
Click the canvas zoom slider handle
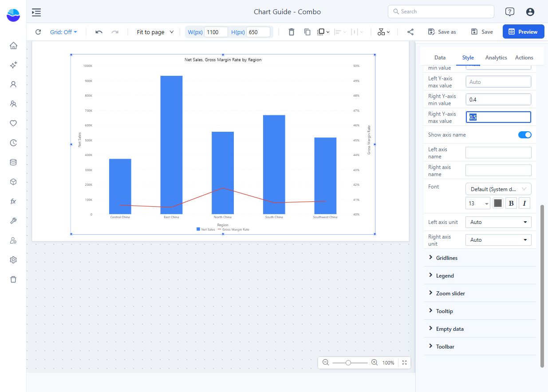point(348,363)
